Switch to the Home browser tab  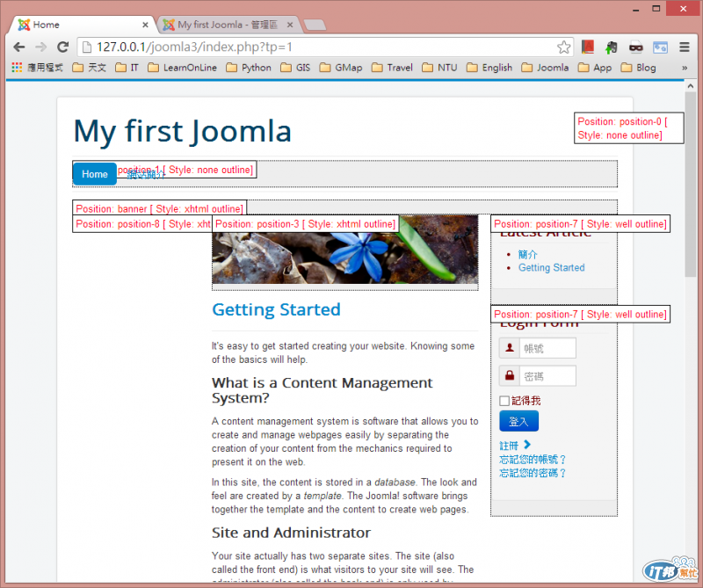(81, 25)
